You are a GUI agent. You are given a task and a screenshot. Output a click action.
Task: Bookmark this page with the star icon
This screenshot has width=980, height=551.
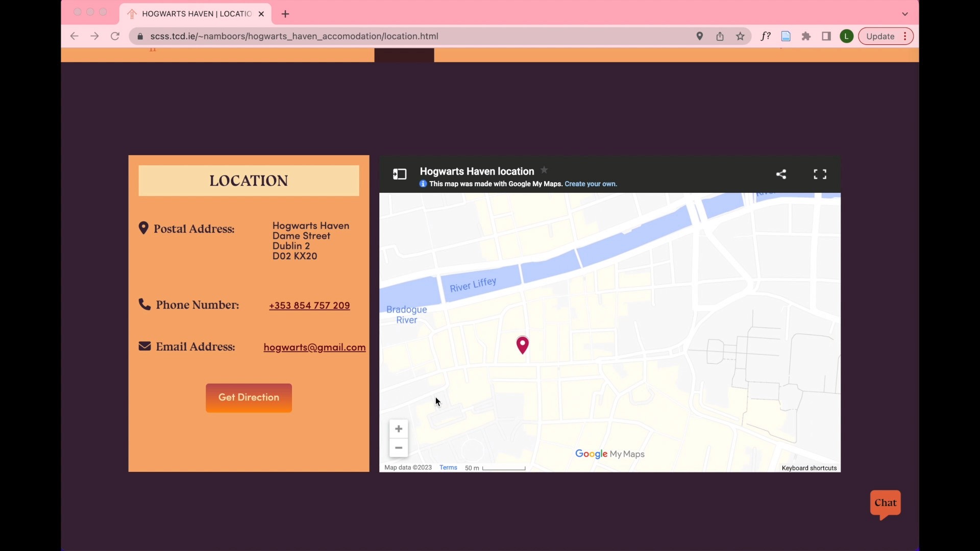pyautogui.click(x=740, y=36)
